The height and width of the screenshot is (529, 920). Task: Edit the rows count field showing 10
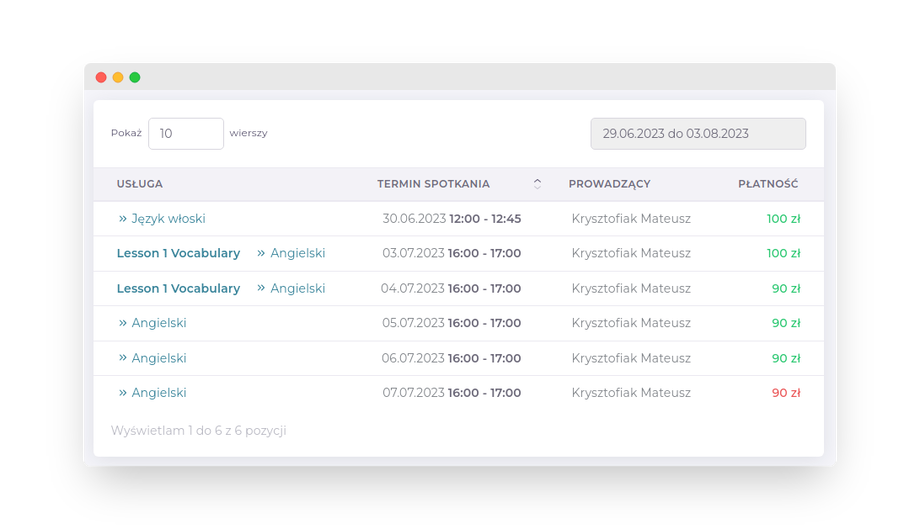pyautogui.click(x=186, y=133)
